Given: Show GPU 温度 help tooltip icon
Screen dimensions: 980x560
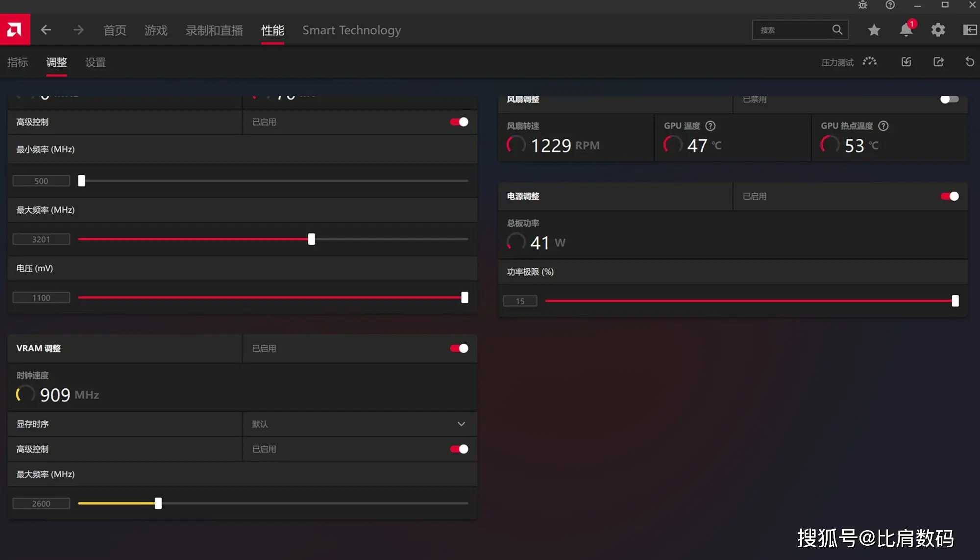Looking at the screenshot, I should pos(710,126).
